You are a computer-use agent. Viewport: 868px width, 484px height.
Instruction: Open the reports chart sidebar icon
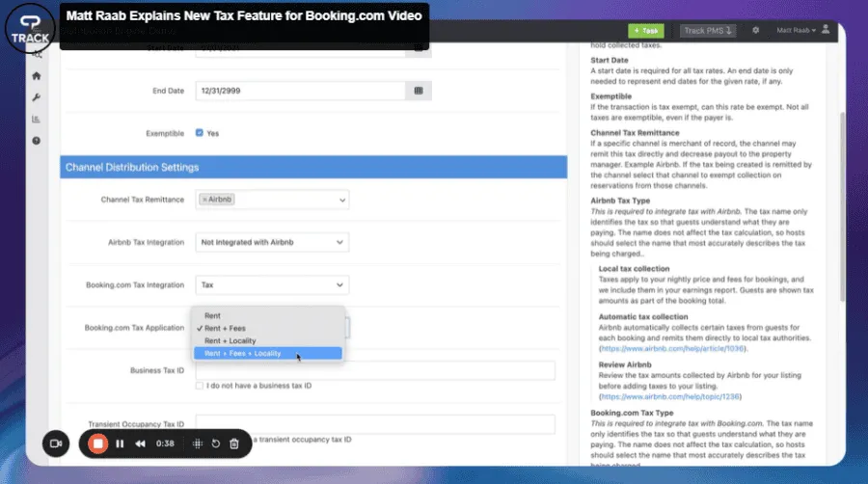[37, 119]
